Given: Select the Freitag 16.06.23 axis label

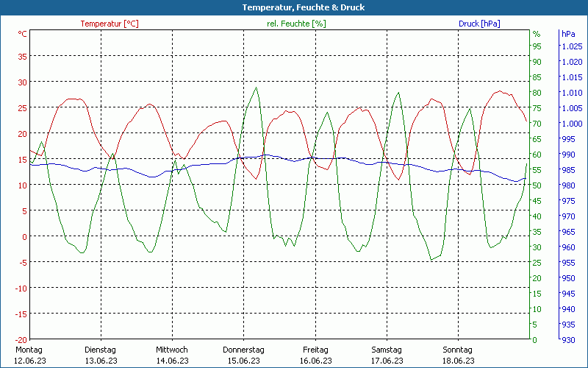Looking at the screenshot, I should [x=315, y=355].
